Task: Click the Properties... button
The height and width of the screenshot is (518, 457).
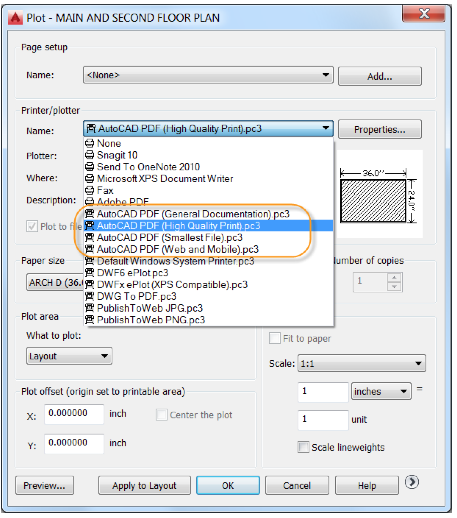Action: (380, 129)
